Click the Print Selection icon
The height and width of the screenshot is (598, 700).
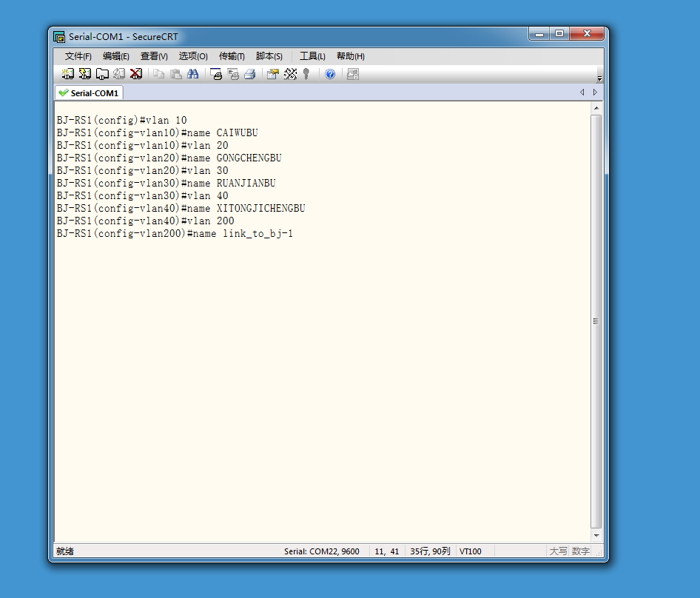pyautogui.click(x=233, y=74)
